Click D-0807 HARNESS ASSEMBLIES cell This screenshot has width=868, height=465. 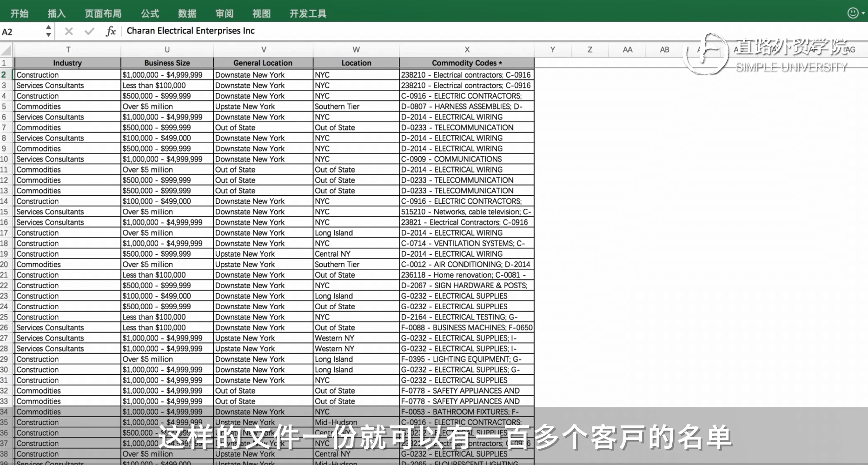(x=467, y=106)
